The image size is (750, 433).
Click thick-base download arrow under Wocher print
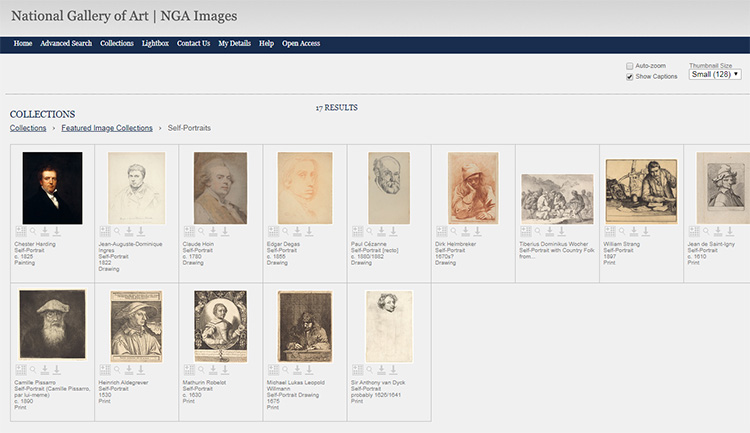[x=550, y=232]
